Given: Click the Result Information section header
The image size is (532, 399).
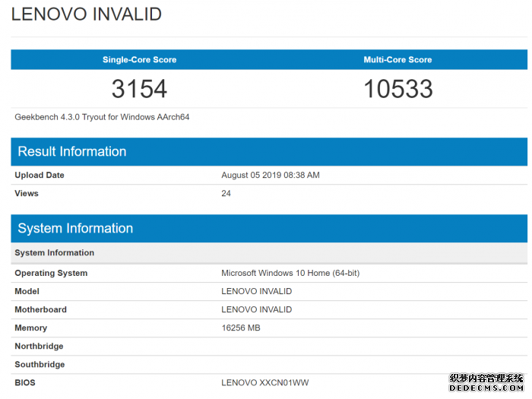Looking at the screenshot, I should 269,152.
